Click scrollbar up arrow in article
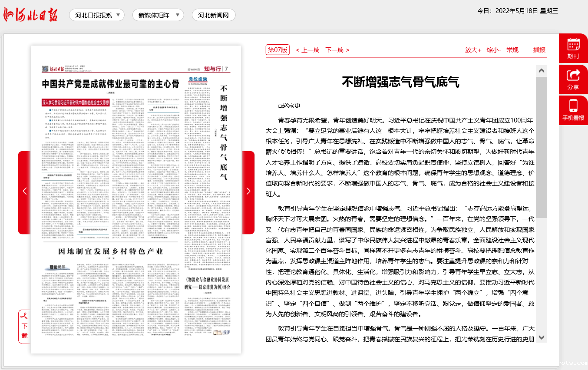Viewport: 588px width, 370px height. pyautogui.click(x=541, y=71)
